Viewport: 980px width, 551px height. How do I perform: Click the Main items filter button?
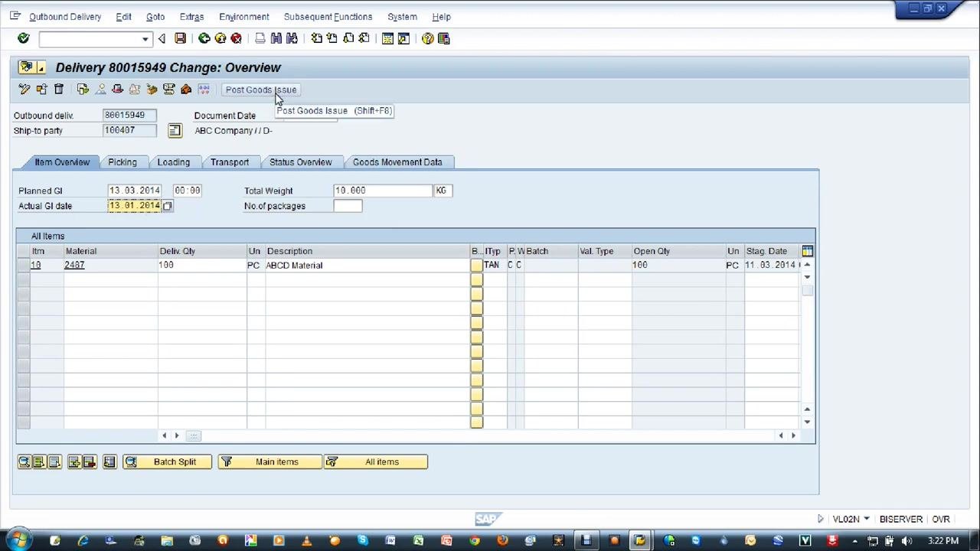point(270,461)
